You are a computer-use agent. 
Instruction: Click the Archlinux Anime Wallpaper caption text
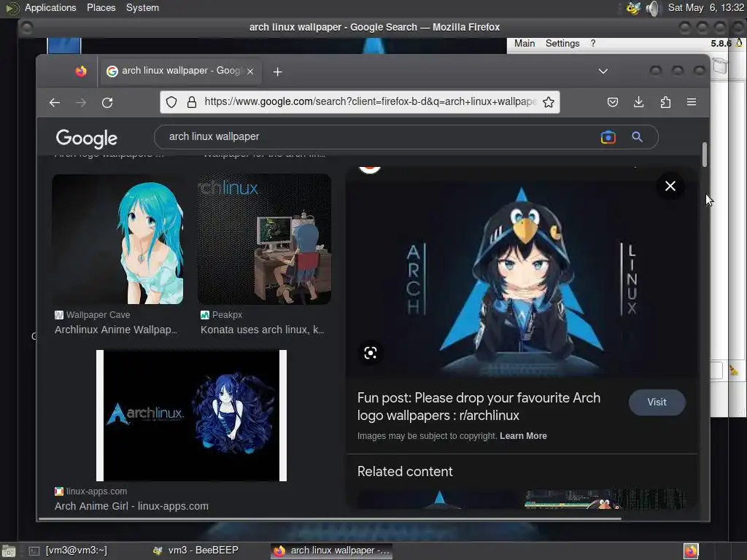coord(116,330)
